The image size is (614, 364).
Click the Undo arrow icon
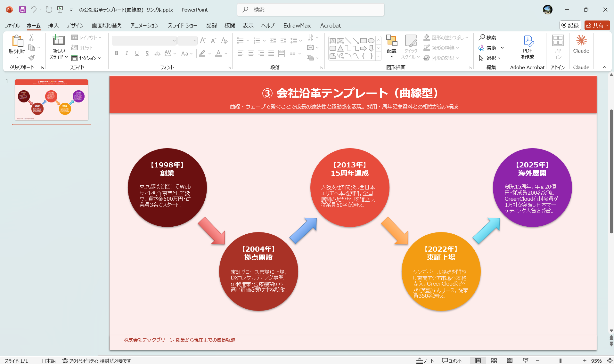[x=33, y=10]
